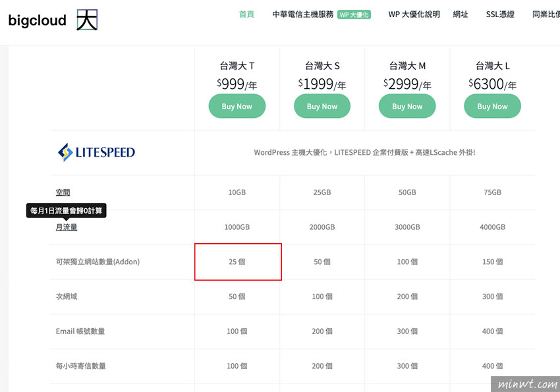Viewport: 560px width, 392px height.
Task: Select the 台灣大 L plan title
Action: pyautogui.click(x=493, y=66)
